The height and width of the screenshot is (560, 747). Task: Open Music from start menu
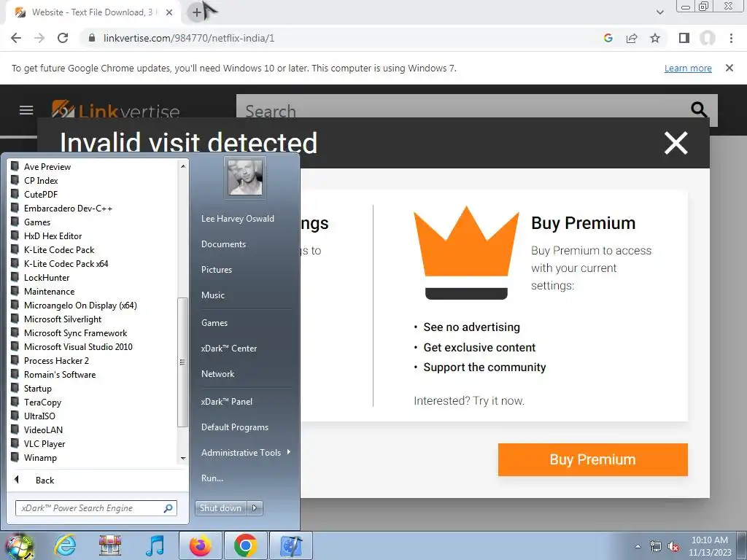click(213, 295)
